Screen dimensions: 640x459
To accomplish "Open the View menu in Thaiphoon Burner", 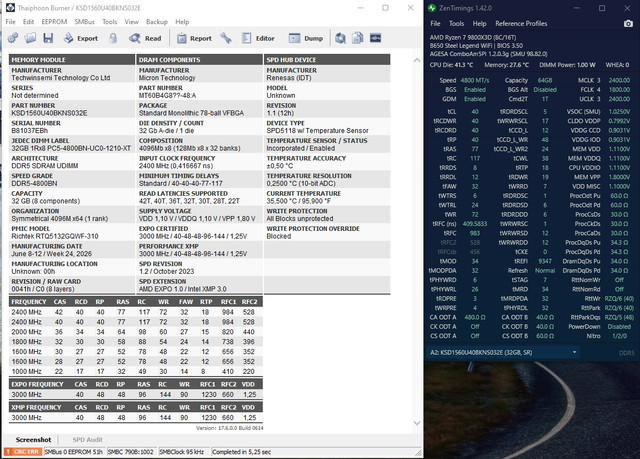I will 131,22.
